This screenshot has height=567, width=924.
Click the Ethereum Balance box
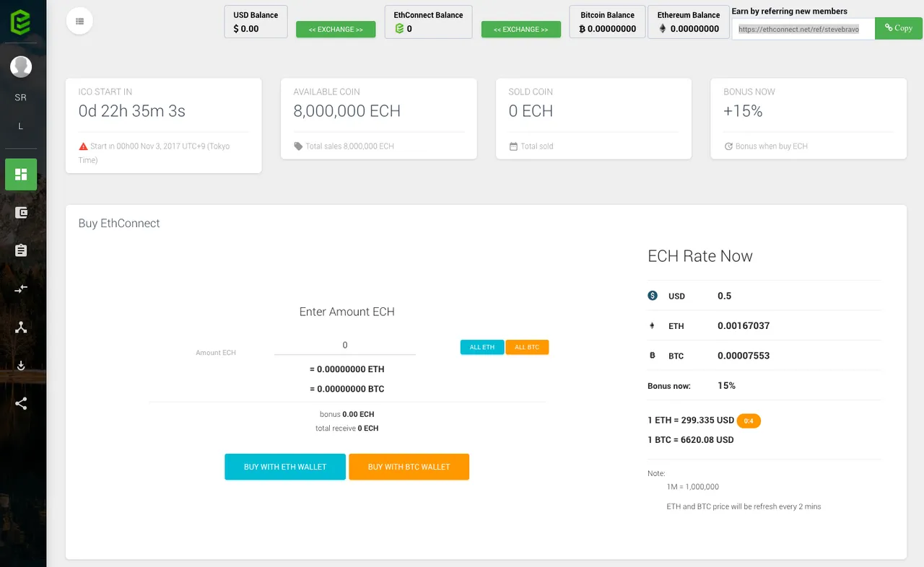[x=688, y=22]
